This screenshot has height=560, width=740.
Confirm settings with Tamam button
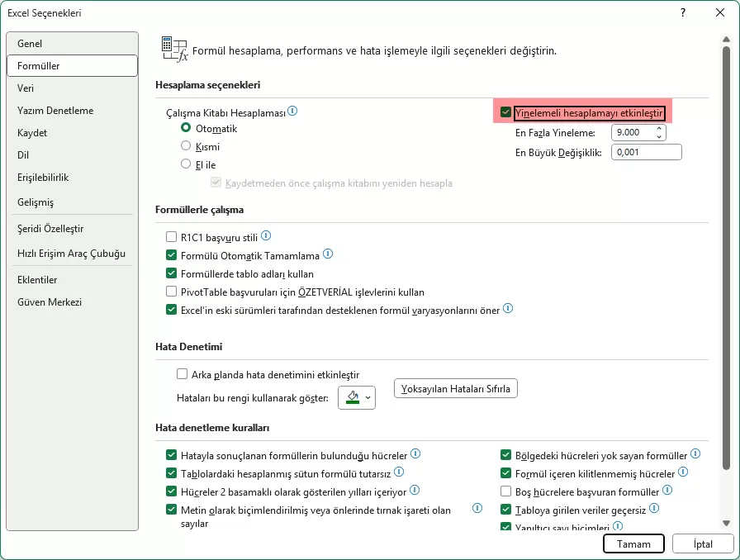pos(633,543)
